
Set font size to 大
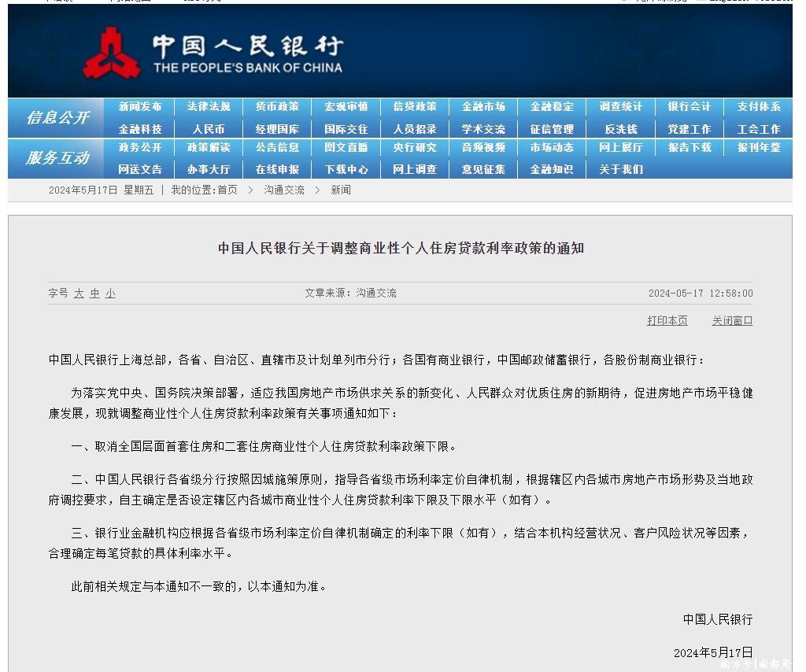click(79, 294)
